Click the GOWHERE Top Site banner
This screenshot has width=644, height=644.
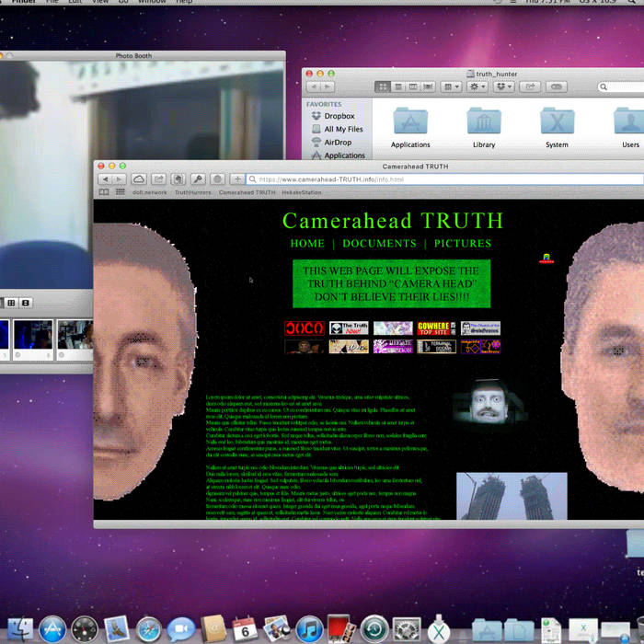pyautogui.click(x=433, y=328)
